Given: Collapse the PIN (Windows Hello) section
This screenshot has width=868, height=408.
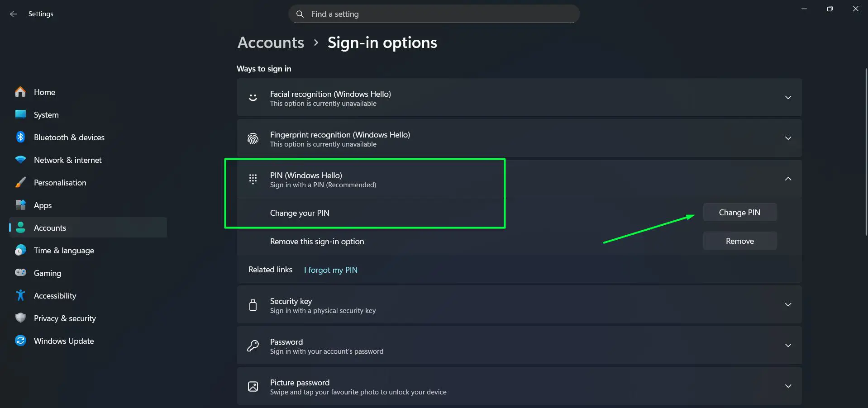Looking at the screenshot, I should click(x=788, y=179).
